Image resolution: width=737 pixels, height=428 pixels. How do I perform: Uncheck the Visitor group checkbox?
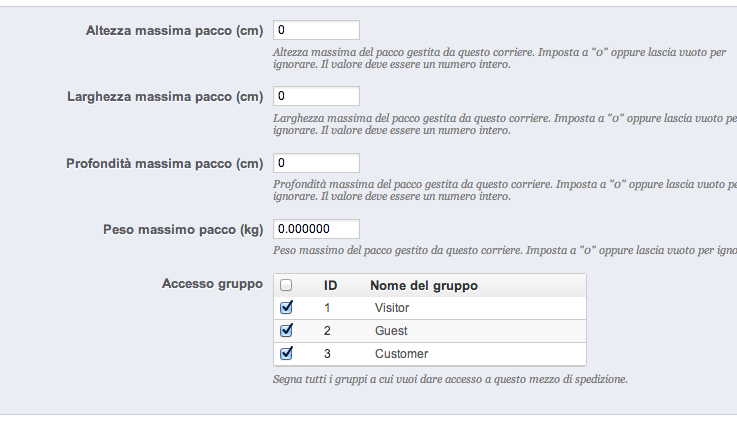click(x=287, y=308)
